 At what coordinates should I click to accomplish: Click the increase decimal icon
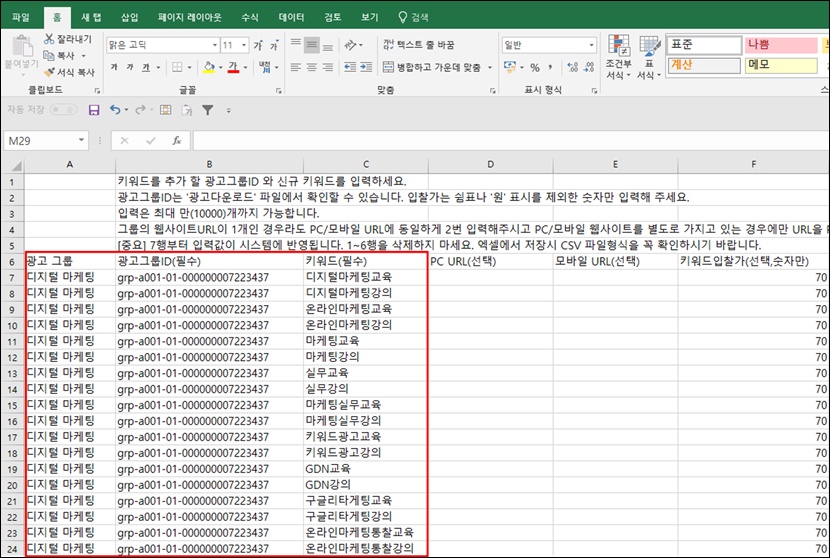click(x=572, y=67)
